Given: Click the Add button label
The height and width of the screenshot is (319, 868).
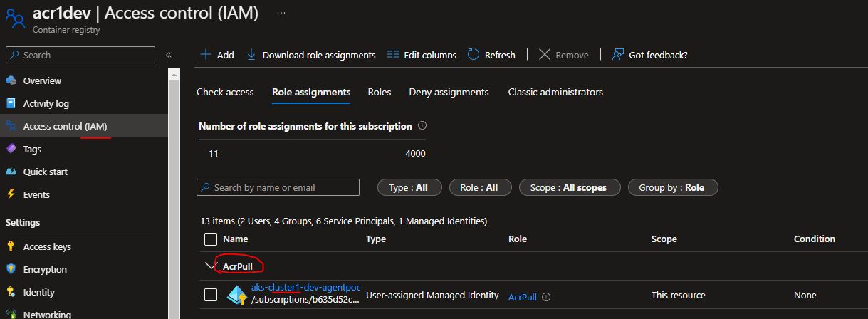Looking at the screenshot, I should [x=225, y=55].
